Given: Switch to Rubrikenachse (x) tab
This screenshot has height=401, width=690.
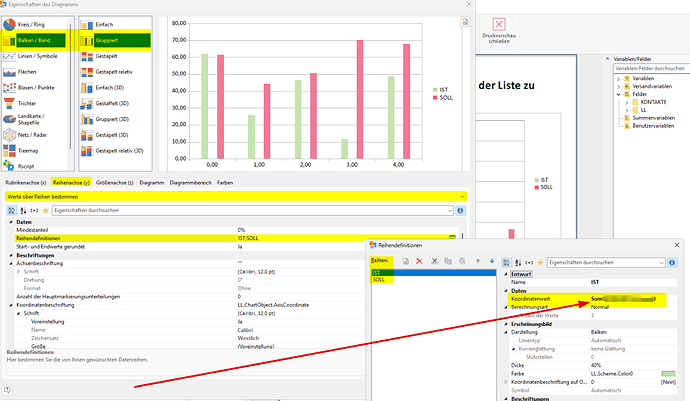Looking at the screenshot, I should point(26,183).
